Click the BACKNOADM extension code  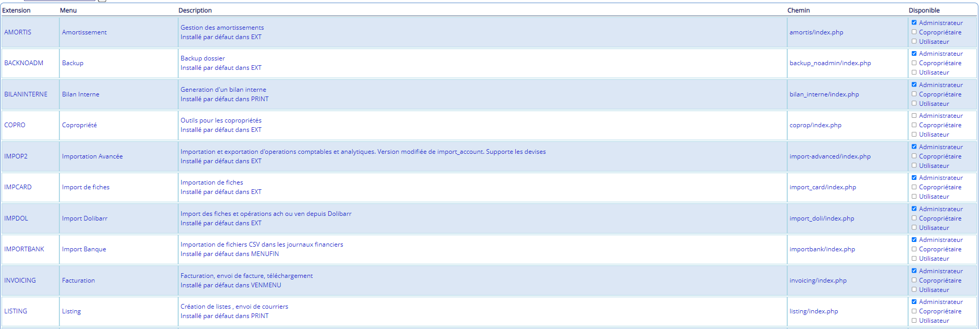[x=24, y=63]
